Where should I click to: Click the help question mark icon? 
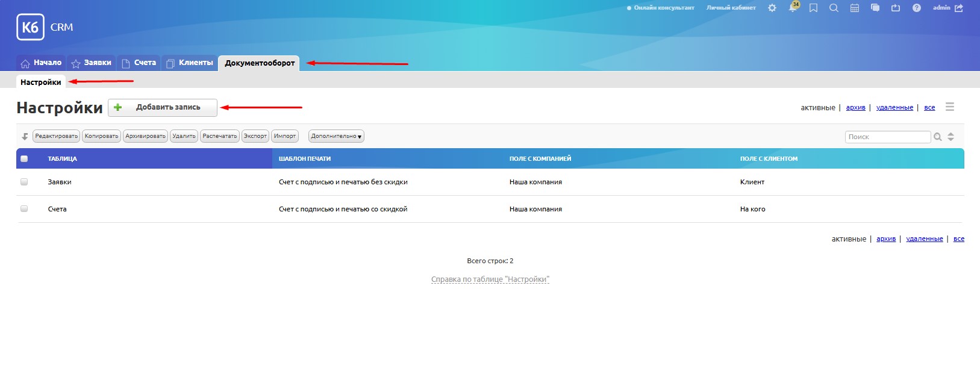click(x=916, y=8)
